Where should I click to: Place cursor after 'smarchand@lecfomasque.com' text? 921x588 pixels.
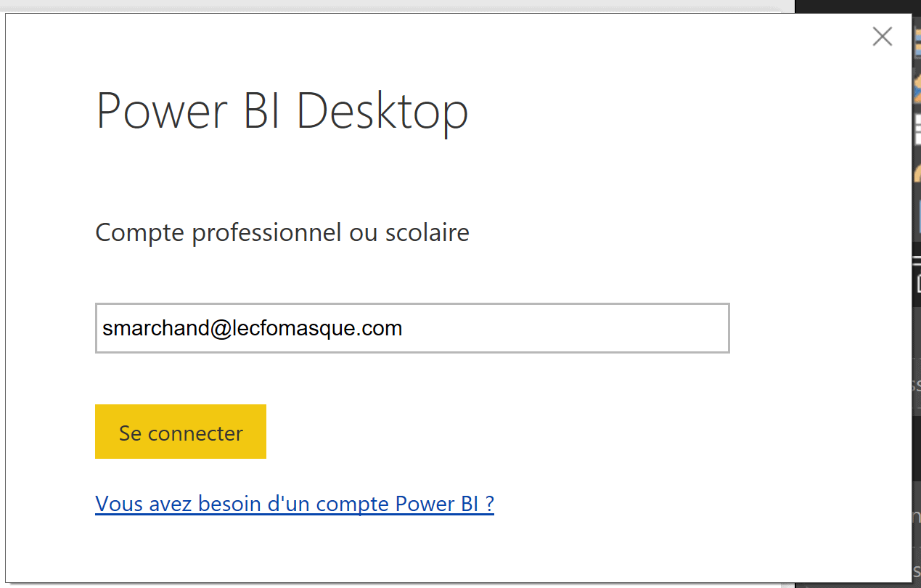pyautogui.click(x=404, y=328)
